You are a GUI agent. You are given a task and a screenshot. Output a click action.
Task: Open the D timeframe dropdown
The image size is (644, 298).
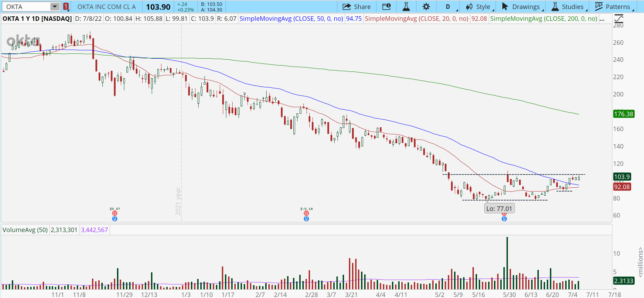[448, 7]
